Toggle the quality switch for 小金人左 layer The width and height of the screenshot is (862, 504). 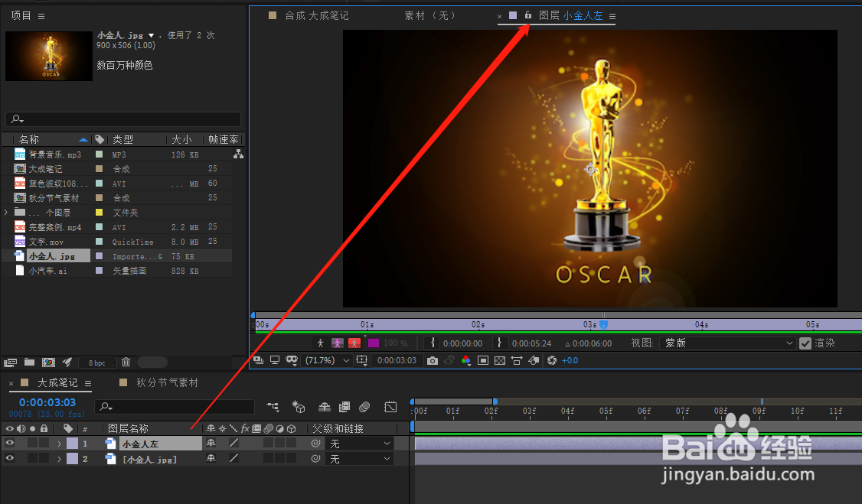(x=234, y=443)
